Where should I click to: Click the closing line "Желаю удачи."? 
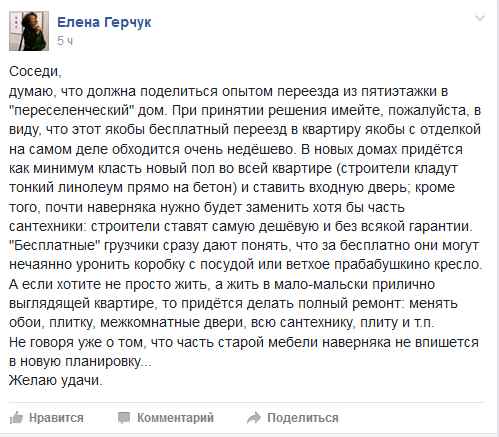tap(55, 380)
